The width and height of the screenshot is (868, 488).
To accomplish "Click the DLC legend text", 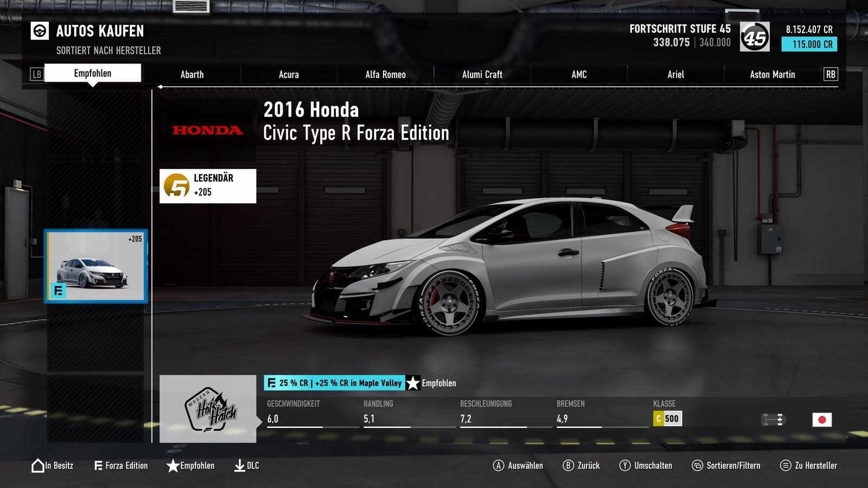I will point(253,465).
